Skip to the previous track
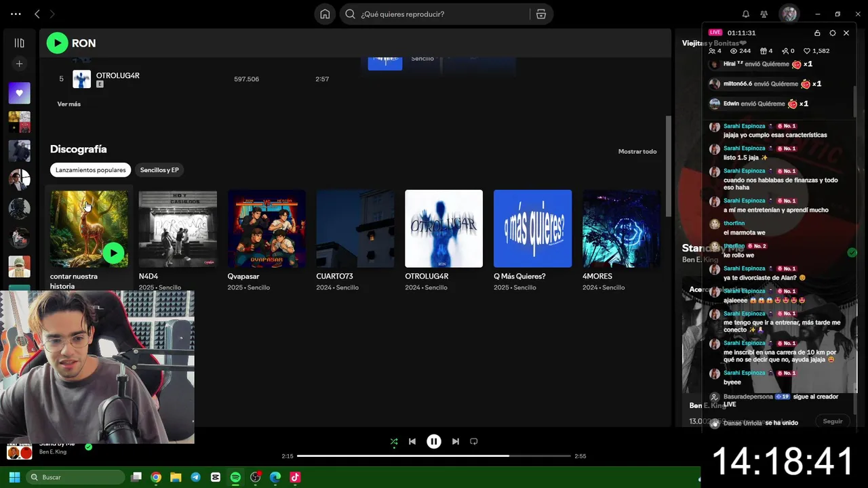Image resolution: width=868 pixels, height=488 pixels. (x=412, y=441)
